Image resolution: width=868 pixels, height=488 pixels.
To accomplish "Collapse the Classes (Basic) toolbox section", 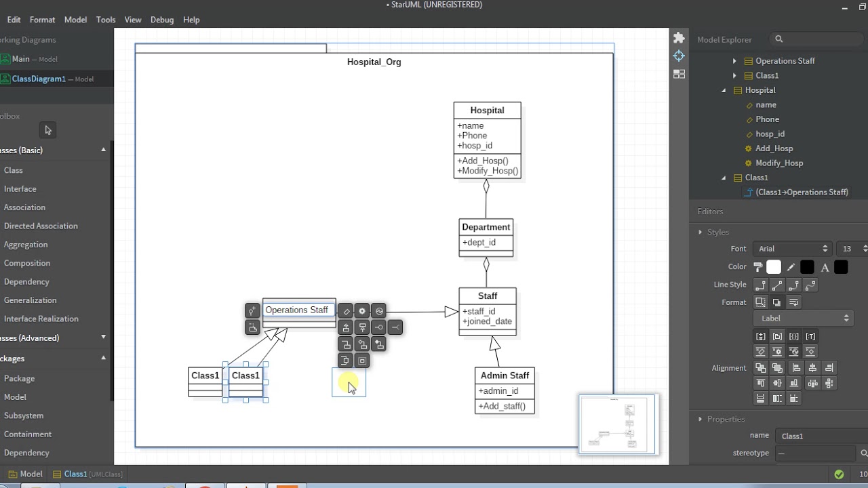I will [x=104, y=150].
